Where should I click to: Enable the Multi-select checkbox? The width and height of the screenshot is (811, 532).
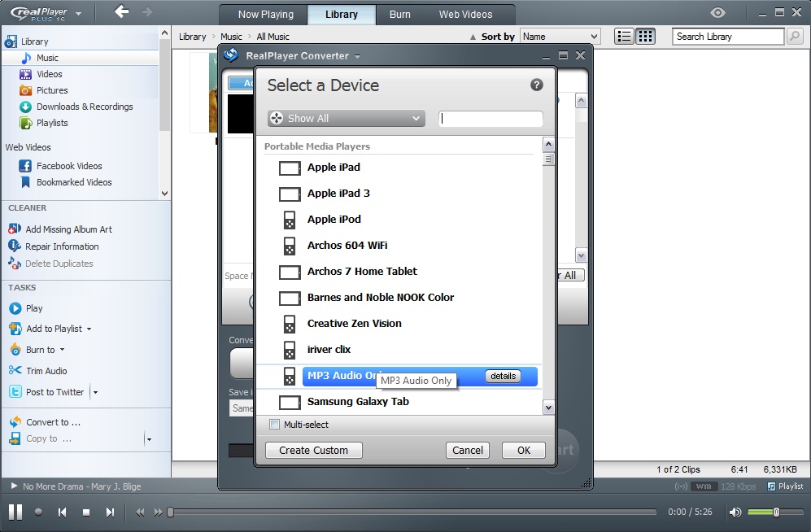[275, 425]
